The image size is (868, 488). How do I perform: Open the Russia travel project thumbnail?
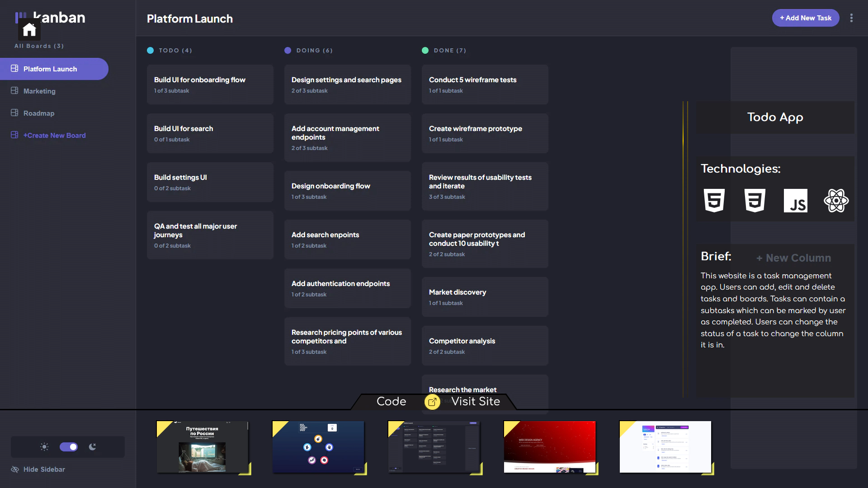[203, 447]
